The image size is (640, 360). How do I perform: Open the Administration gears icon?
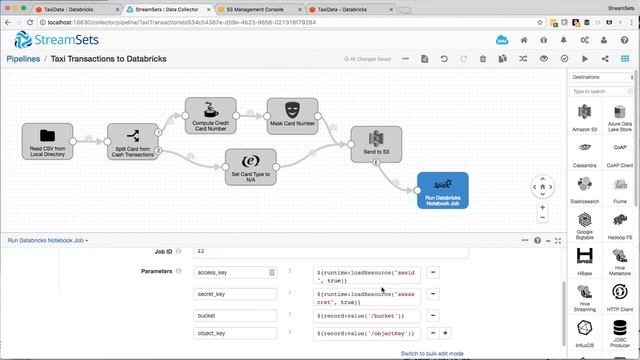point(584,40)
